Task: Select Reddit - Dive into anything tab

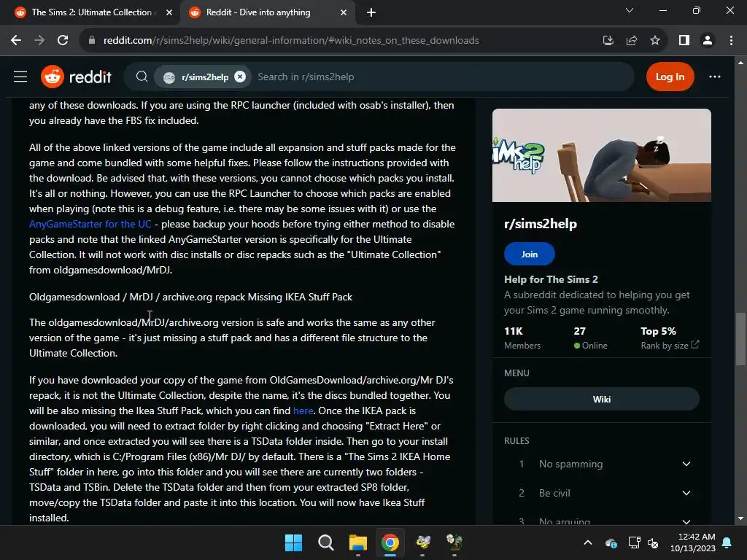Action: pos(267,12)
